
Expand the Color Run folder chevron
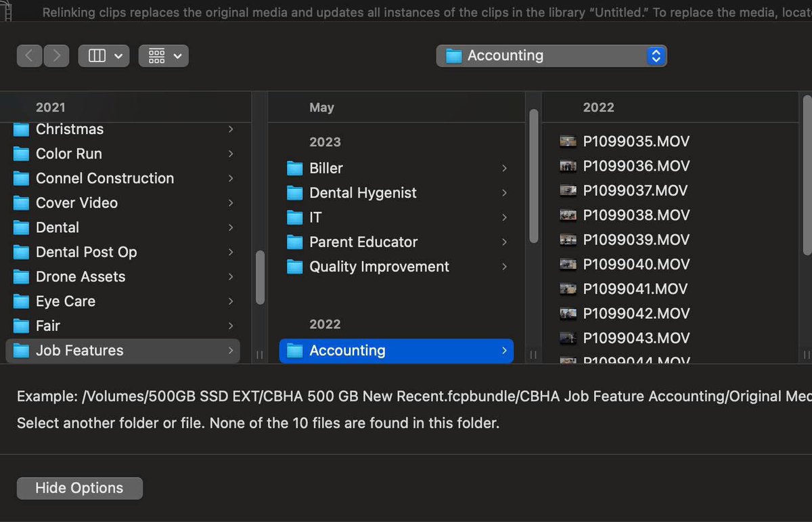pyautogui.click(x=231, y=154)
